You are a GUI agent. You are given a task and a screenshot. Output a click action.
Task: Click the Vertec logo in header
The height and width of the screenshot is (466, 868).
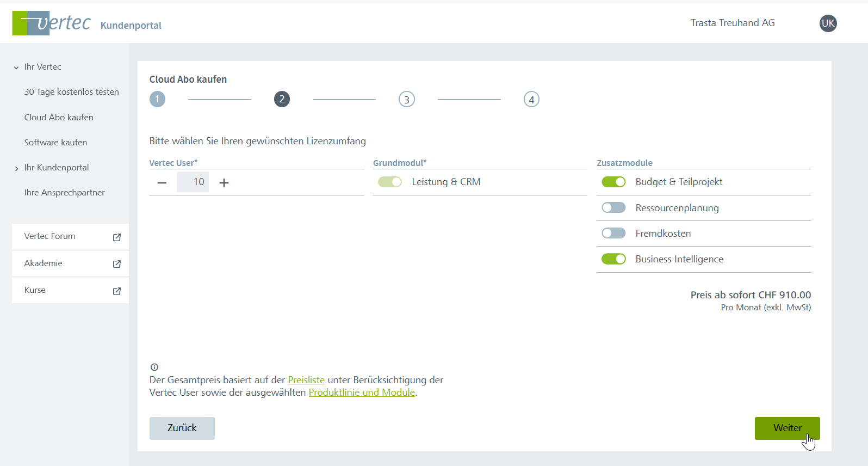(x=52, y=23)
